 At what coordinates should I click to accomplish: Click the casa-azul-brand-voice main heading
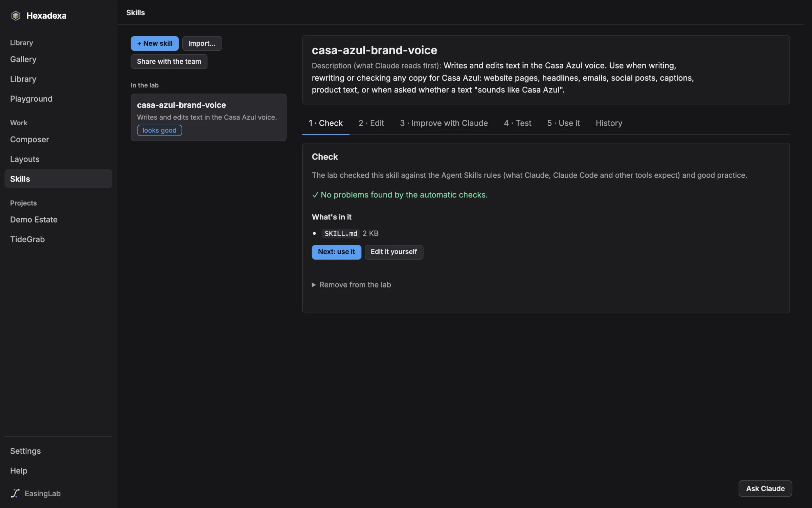374,50
